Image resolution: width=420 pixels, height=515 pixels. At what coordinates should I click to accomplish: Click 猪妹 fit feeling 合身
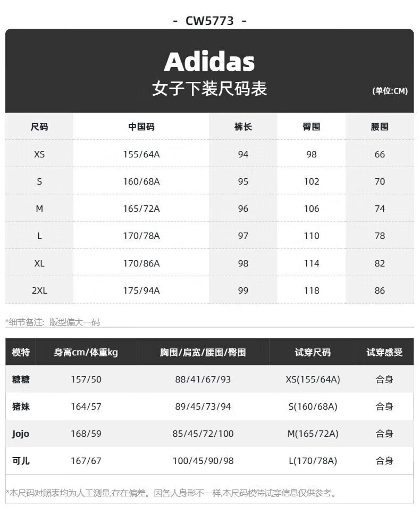tap(384, 406)
